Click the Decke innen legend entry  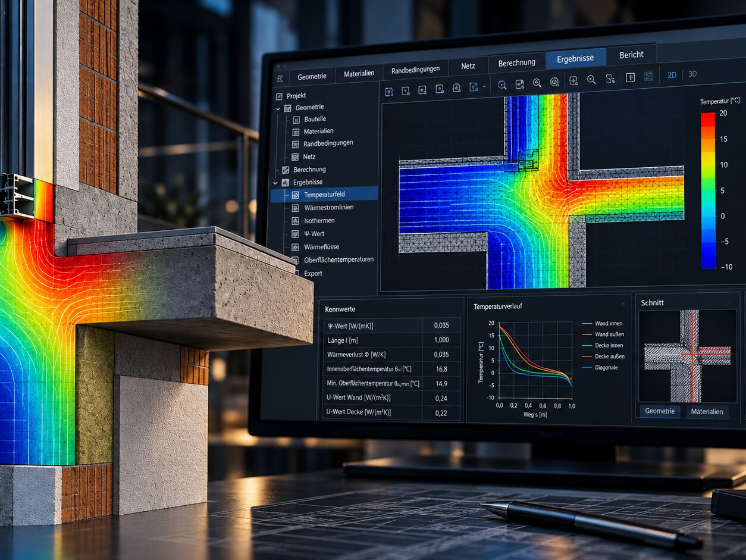coord(601,345)
